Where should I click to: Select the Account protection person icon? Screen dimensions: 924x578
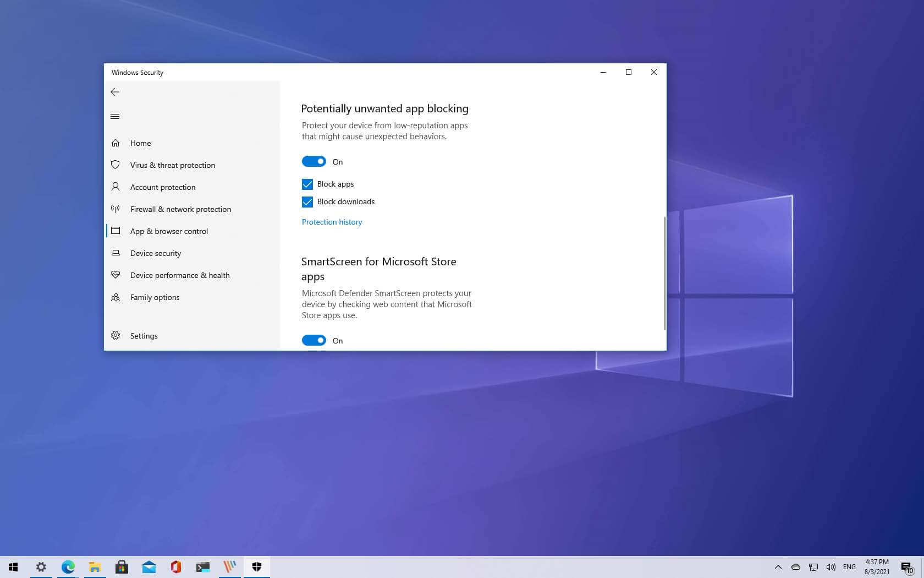(116, 187)
